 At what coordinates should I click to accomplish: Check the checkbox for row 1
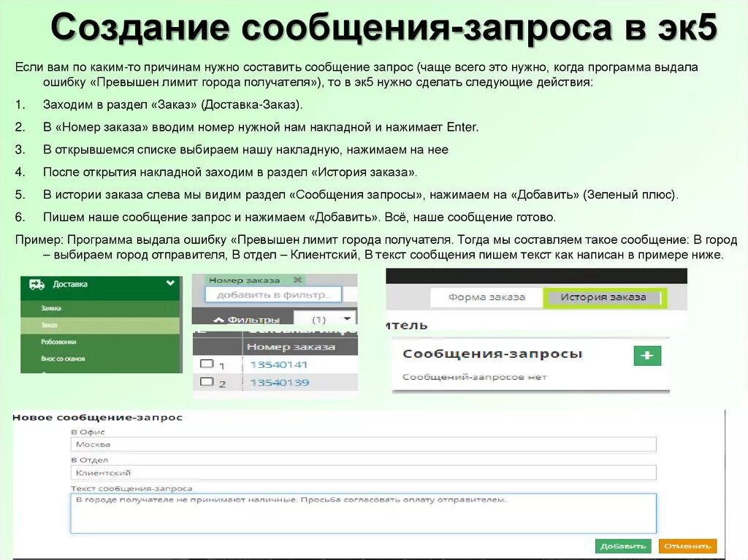click(x=207, y=364)
